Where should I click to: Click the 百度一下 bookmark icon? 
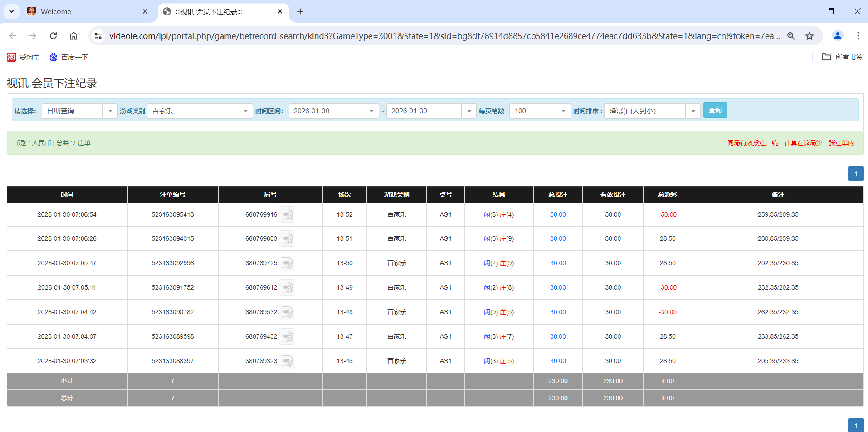pyautogui.click(x=53, y=57)
